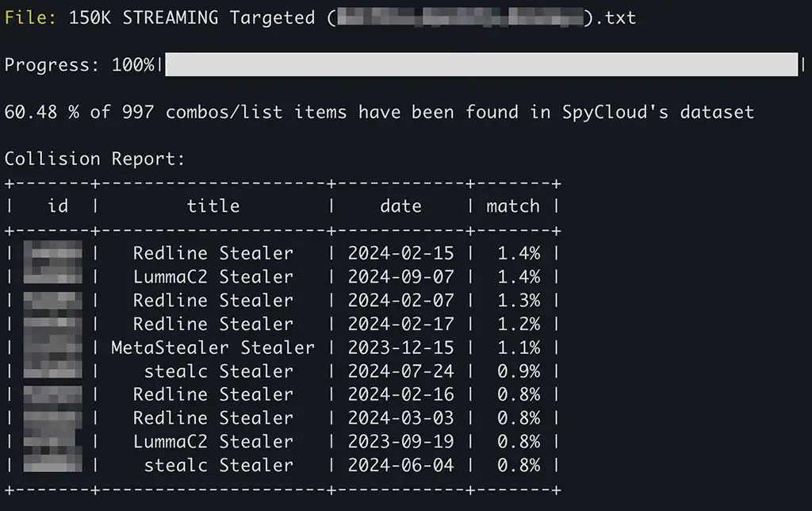Screen dimensions: 812x511
Task: Select the LummaC2 Stealer entry dated 2024-09-07
Action: [213, 277]
